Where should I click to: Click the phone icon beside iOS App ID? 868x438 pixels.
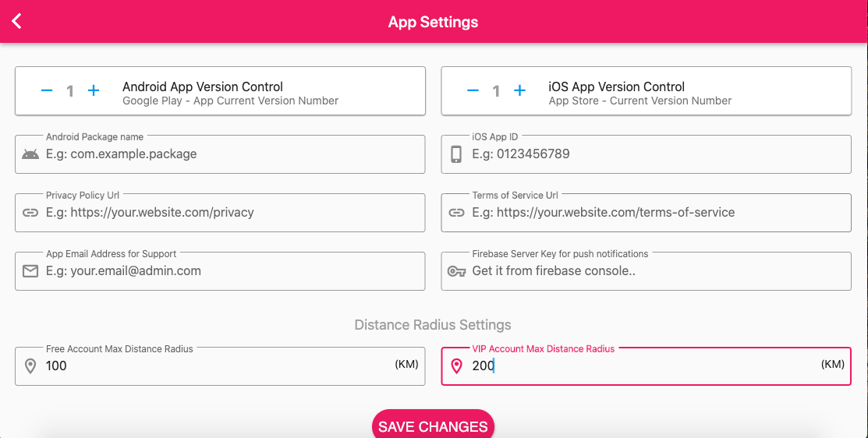(x=456, y=154)
